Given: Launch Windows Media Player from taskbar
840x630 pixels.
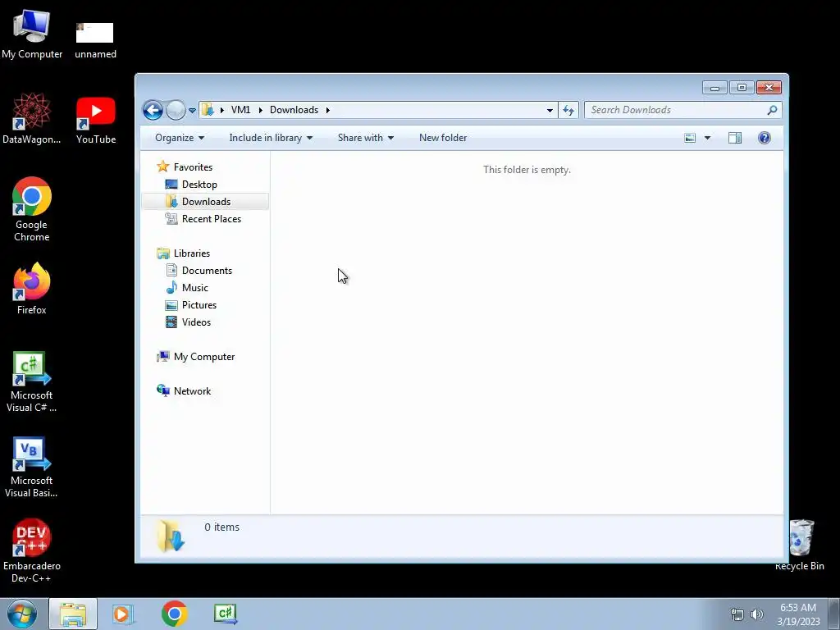Looking at the screenshot, I should (x=123, y=614).
